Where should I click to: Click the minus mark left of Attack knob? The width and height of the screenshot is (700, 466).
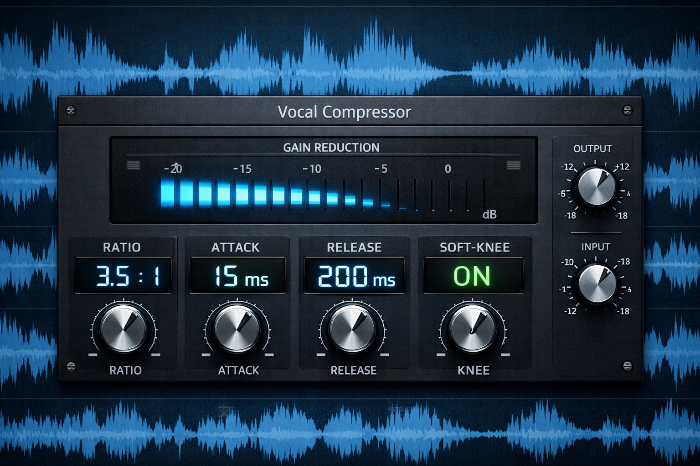click(206, 355)
